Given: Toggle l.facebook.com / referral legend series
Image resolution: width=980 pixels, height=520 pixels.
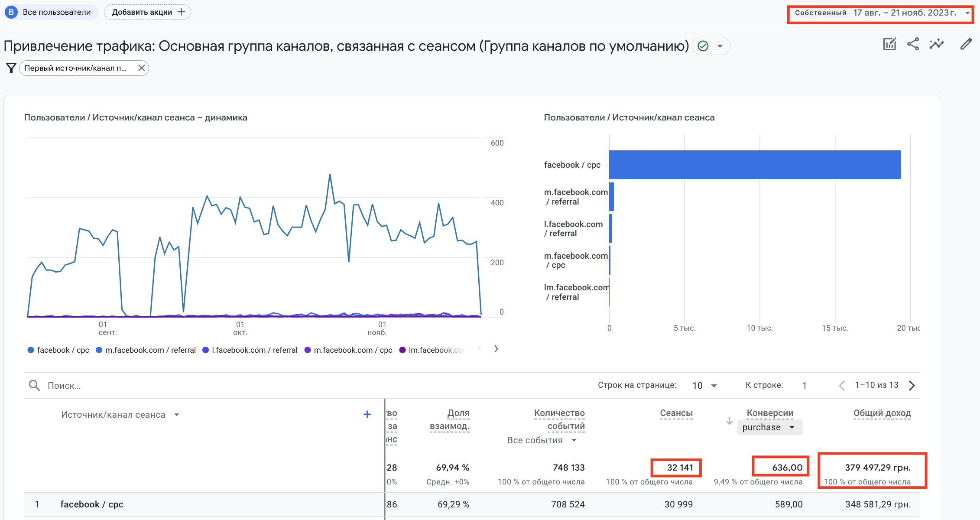Looking at the screenshot, I should point(250,350).
